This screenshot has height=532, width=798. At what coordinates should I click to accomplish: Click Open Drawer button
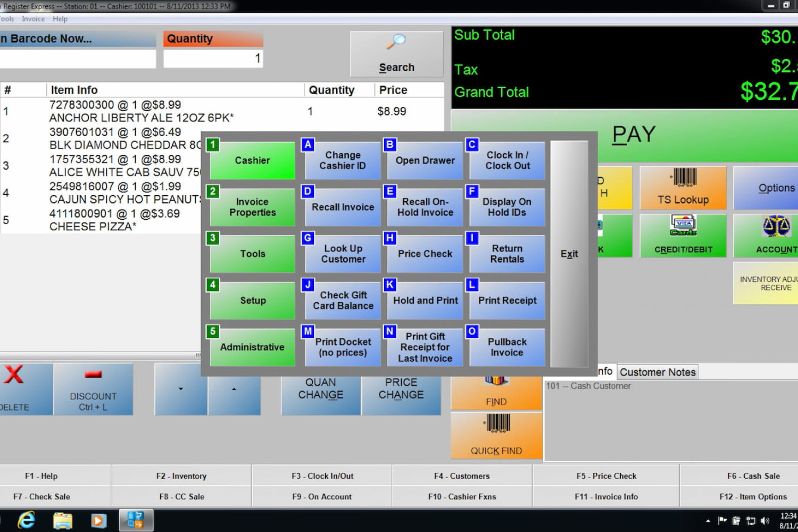(425, 160)
